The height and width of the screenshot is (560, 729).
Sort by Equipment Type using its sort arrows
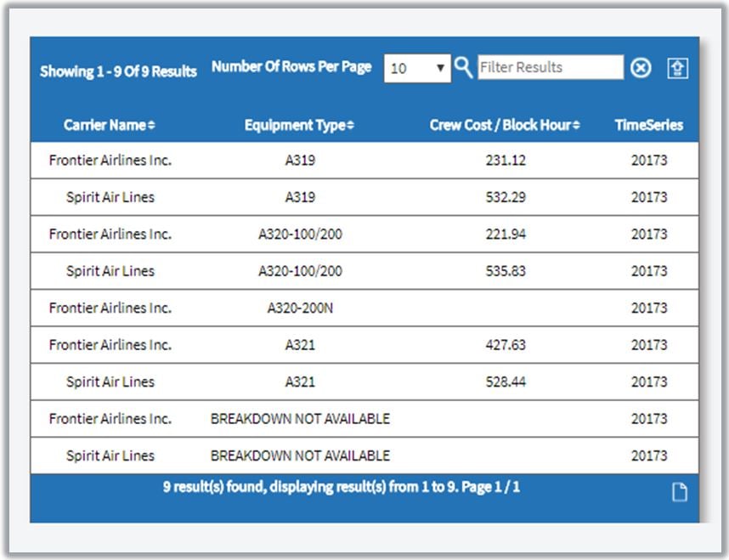click(x=350, y=126)
